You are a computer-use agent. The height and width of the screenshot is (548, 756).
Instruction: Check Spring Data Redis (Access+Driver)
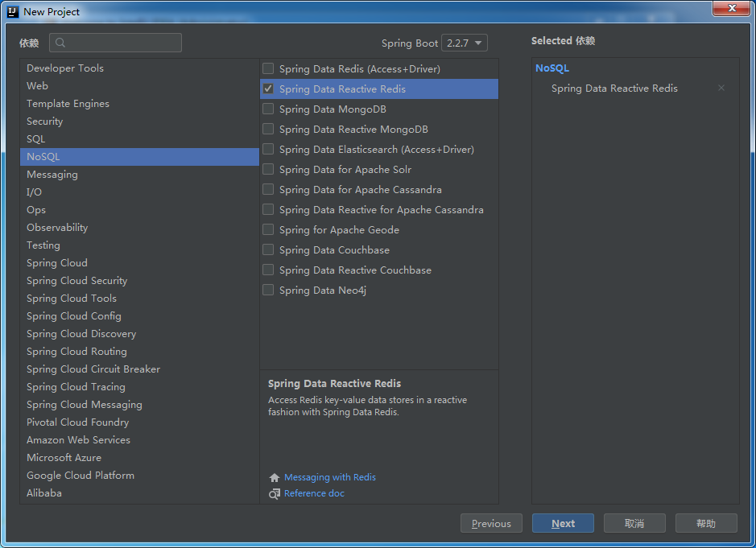tap(268, 68)
